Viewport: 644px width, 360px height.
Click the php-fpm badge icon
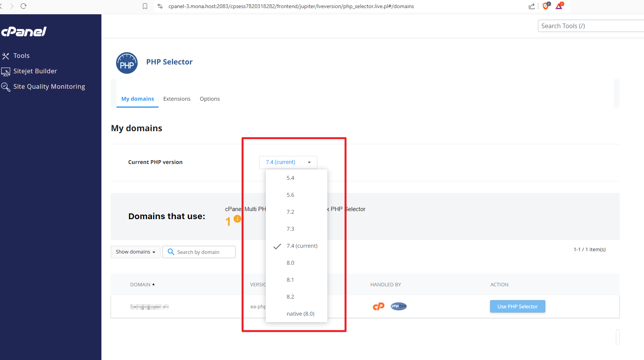(x=399, y=306)
